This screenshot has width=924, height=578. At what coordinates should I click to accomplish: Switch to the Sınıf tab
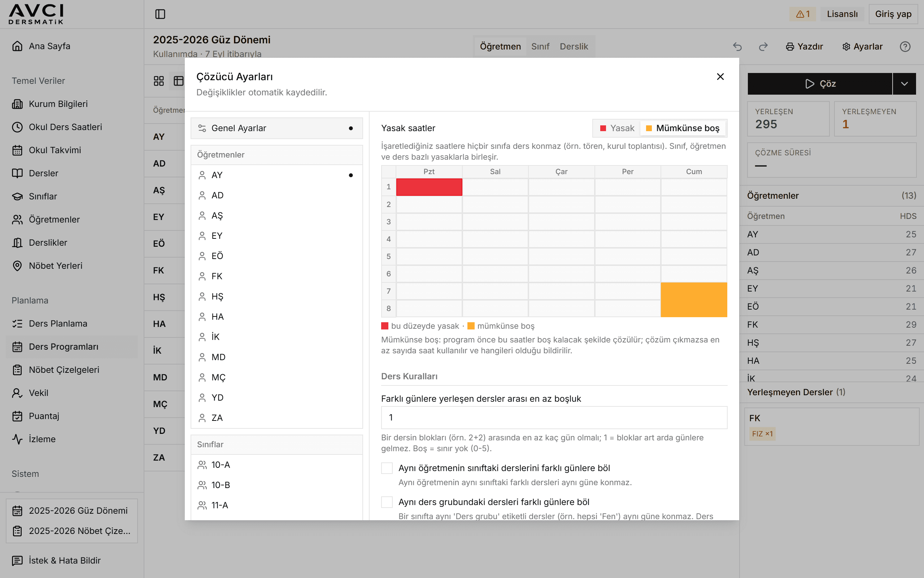pyautogui.click(x=540, y=47)
